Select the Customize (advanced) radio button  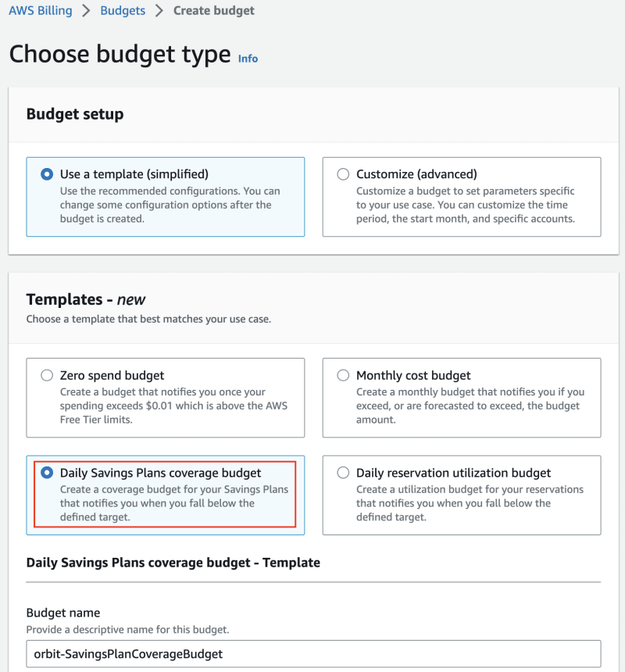pos(343,174)
